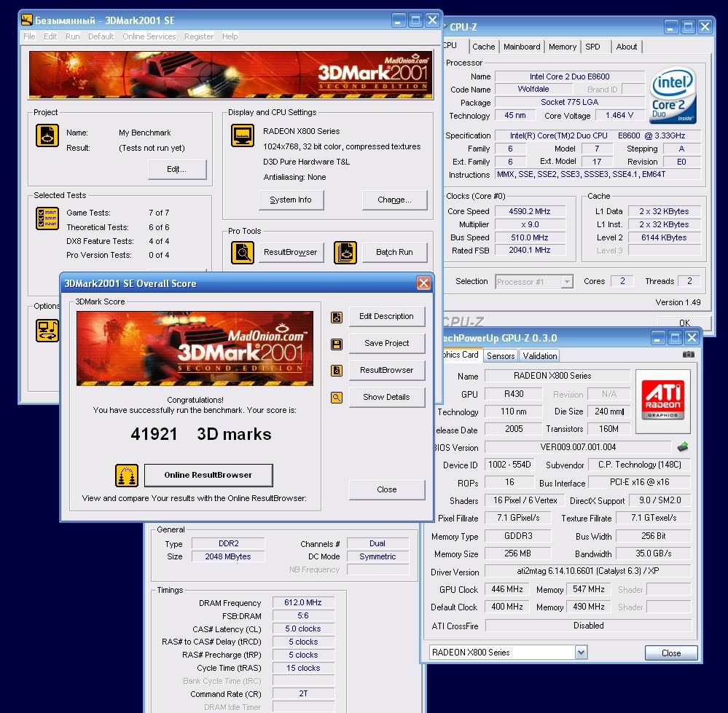Screen dimensions: 728x713
Task: Click the GPU Clock 446 MHz field
Action: tap(507, 589)
